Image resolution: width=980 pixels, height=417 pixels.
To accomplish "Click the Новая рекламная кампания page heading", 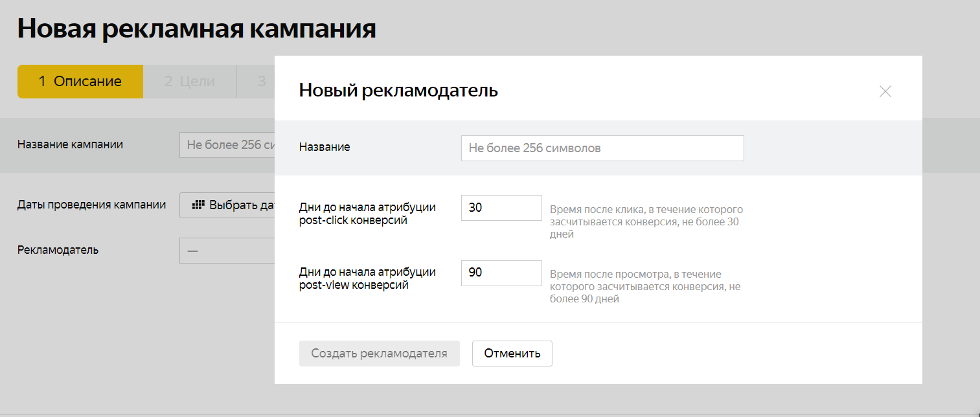I will pyautogui.click(x=197, y=29).
